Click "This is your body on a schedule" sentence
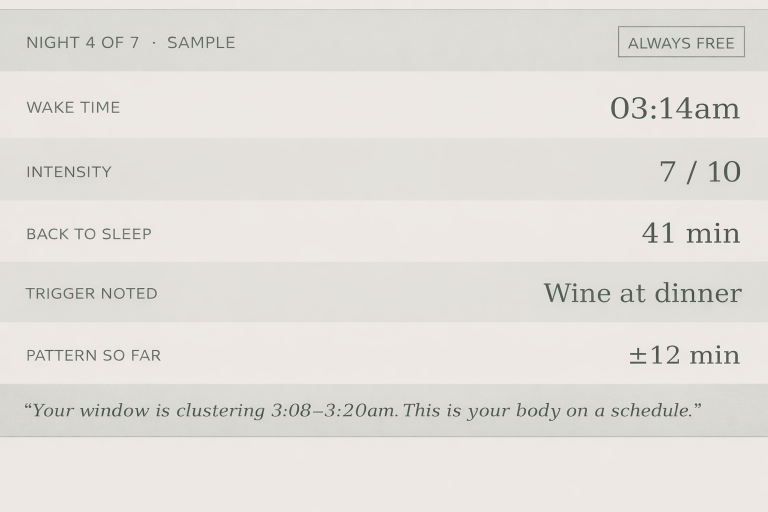Viewport: 768px width, 512px height. click(x=548, y=411)
